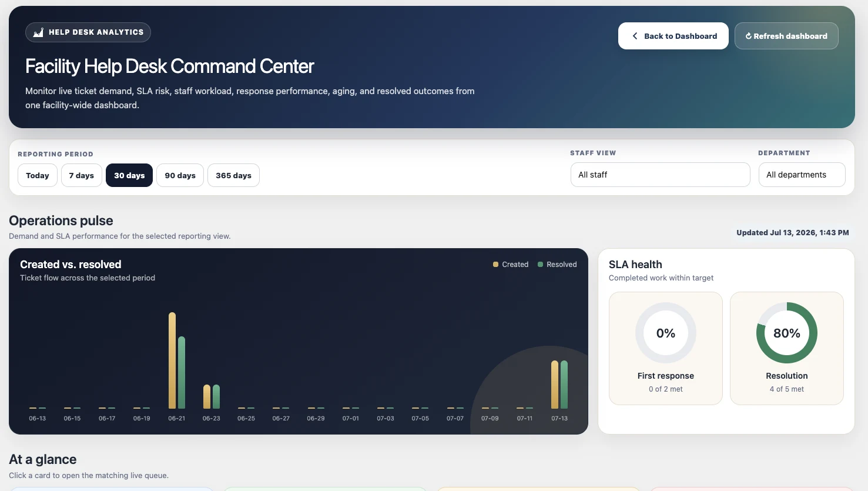Click the refresh arrow icon
The height and width of the screenshot is (491, 868).
[749, 36]
